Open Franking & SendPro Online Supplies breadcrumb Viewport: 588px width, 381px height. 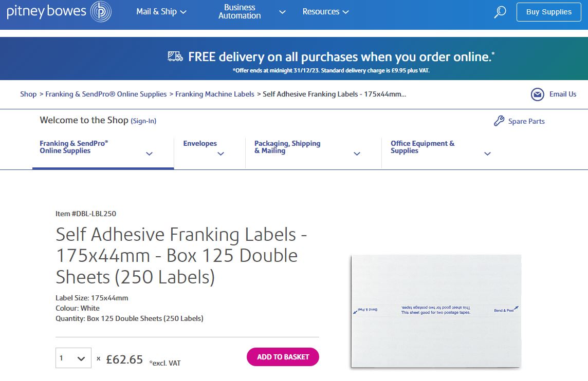click(x=106, y=94)
